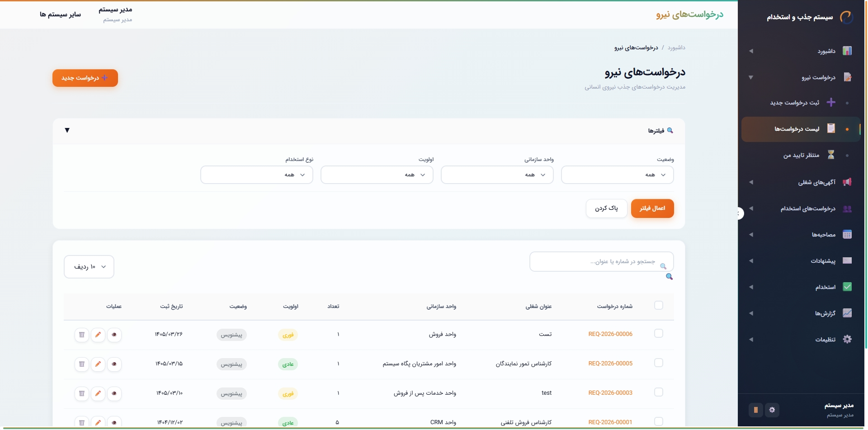
Task: Tick the select-all checkbox in the table header
Action: 659,306
